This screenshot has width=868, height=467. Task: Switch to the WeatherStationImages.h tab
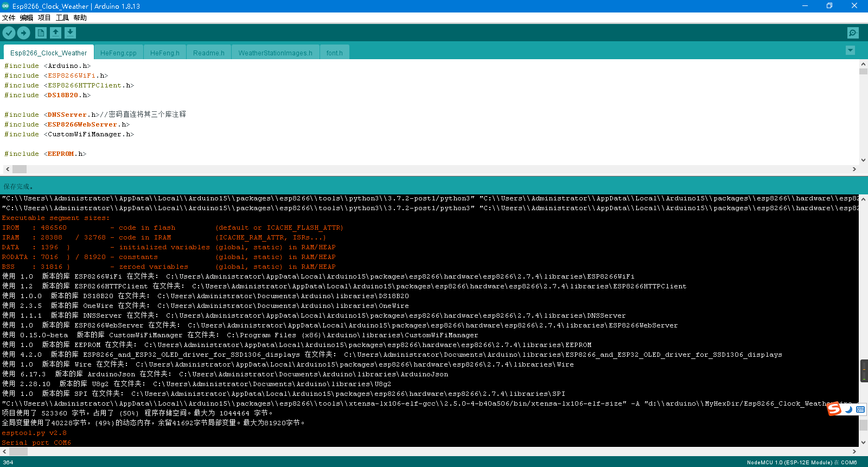275,53
